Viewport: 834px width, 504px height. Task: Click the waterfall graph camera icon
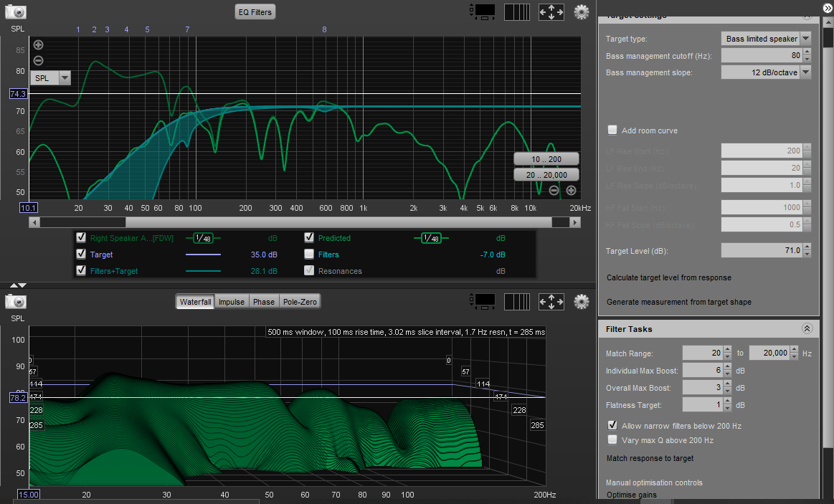point(16,301)
